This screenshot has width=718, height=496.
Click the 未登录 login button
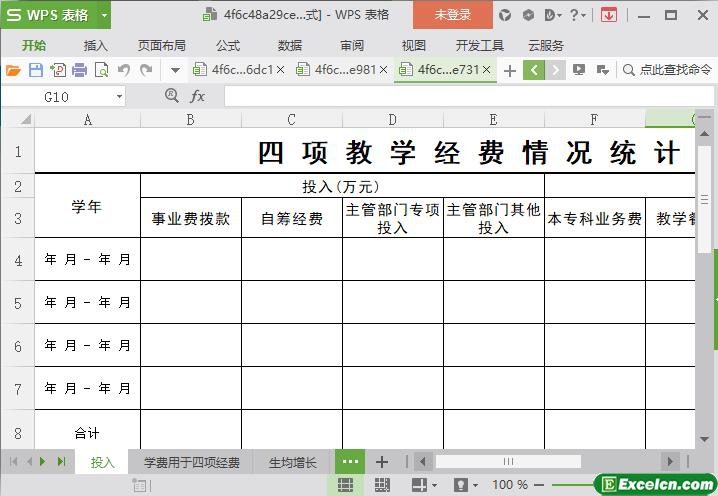point(453,15)
